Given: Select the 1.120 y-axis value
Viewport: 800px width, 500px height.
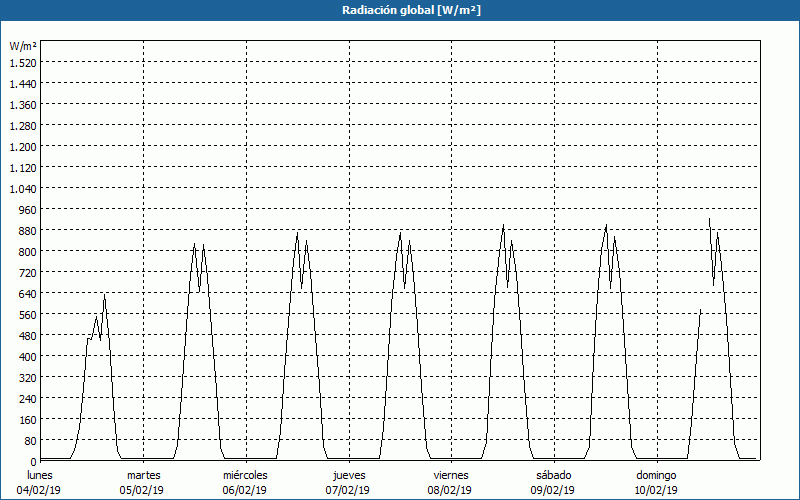Looking at the screenshot, I should [23, 167].
